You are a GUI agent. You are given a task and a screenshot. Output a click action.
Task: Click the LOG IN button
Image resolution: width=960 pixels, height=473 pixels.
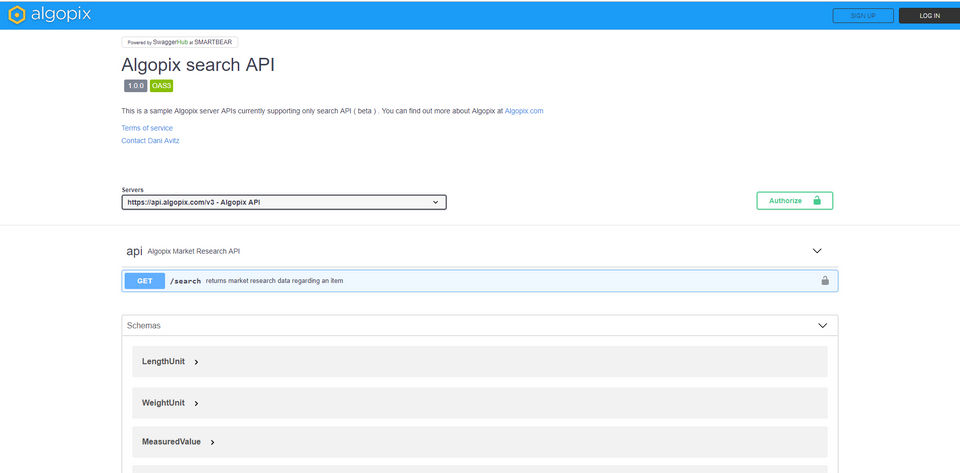pos(929,16)
